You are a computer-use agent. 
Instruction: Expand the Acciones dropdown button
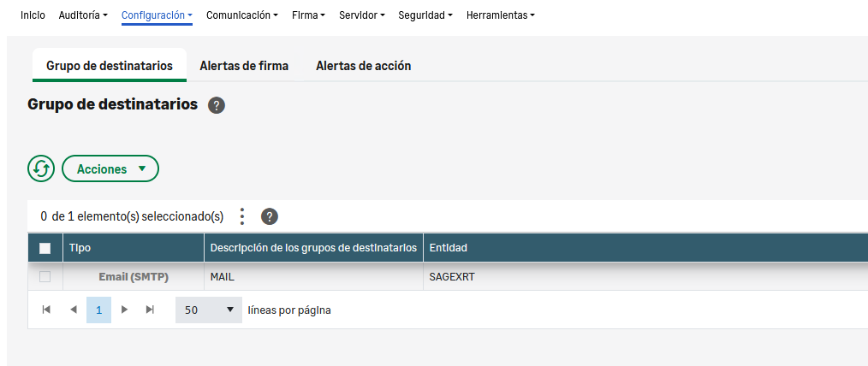[x=110, y=168]
